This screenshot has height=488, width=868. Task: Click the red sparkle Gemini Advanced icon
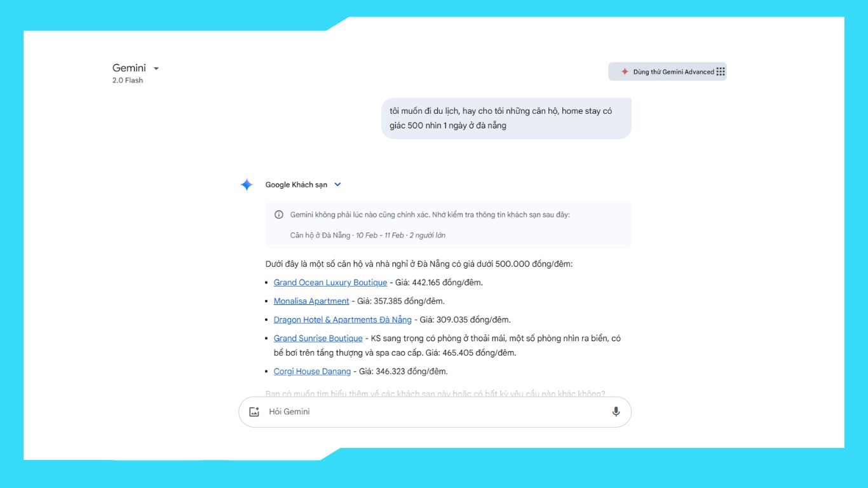[x=625, y=72]
